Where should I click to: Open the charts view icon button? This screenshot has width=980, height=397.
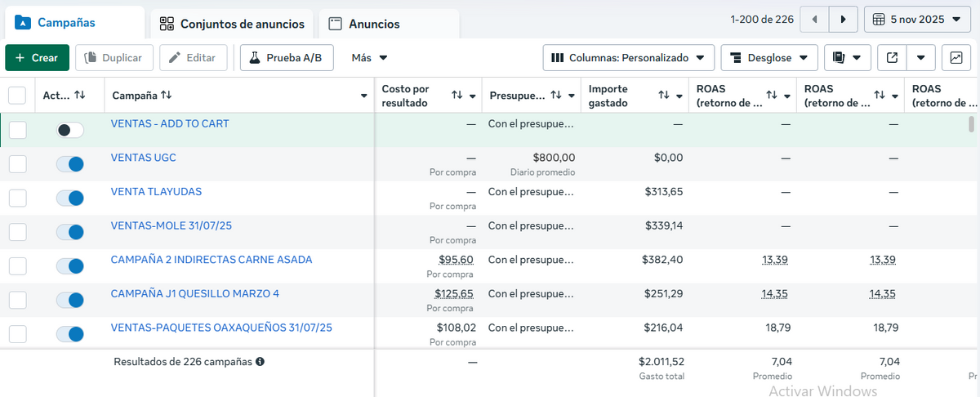(956, 58)
